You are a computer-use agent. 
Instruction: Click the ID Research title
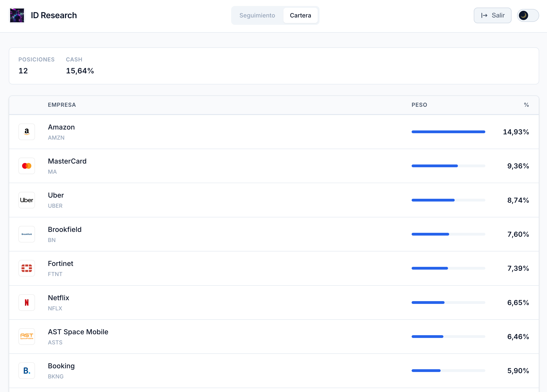tap(54, 15)
